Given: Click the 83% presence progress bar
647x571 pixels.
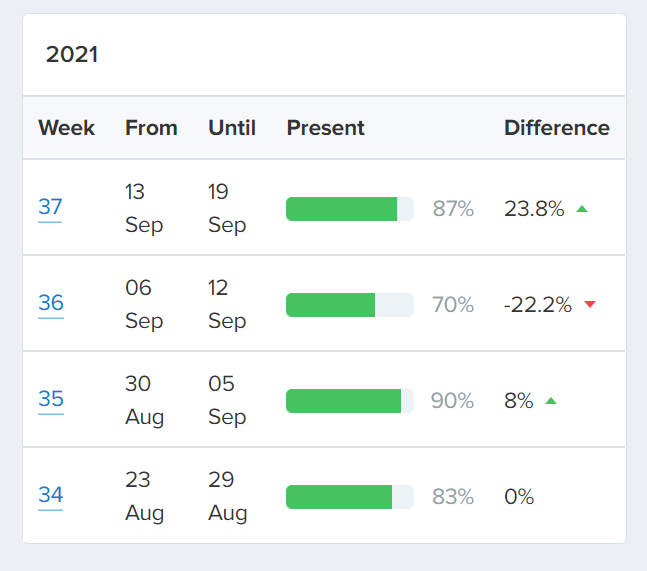Looking at the screenshot, I should [x=349, y=497].
